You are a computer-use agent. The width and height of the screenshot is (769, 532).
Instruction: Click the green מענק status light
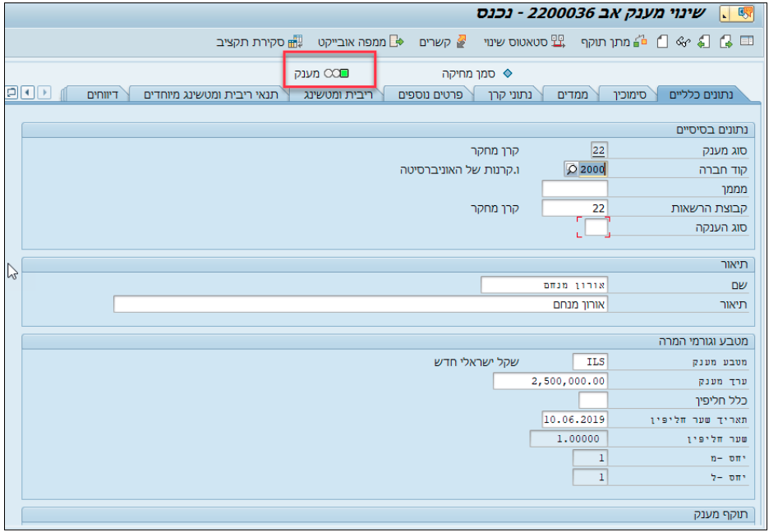344,74
